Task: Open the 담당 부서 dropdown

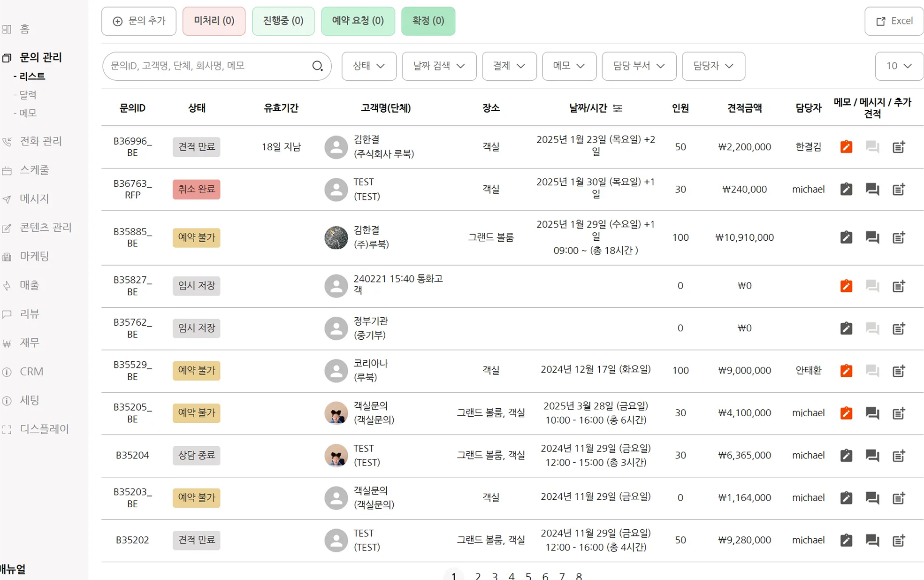Action: click(639, 66)
